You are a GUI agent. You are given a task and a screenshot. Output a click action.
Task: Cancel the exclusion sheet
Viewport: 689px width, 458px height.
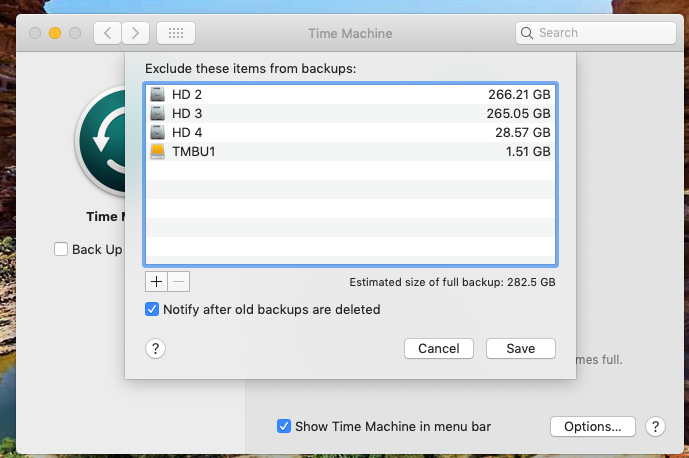click(439, 349)
